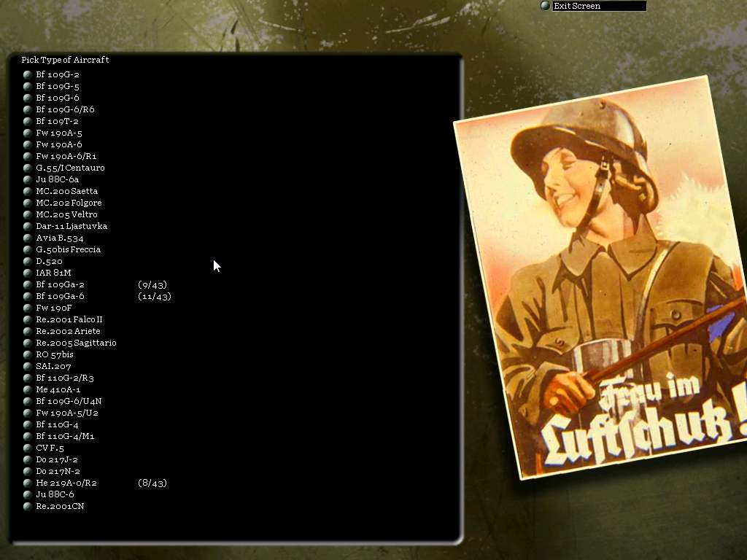747x560 pixels.
Task: Pick the Re.2001 Falco II aircraft text
Action: (x=69, y=319)
